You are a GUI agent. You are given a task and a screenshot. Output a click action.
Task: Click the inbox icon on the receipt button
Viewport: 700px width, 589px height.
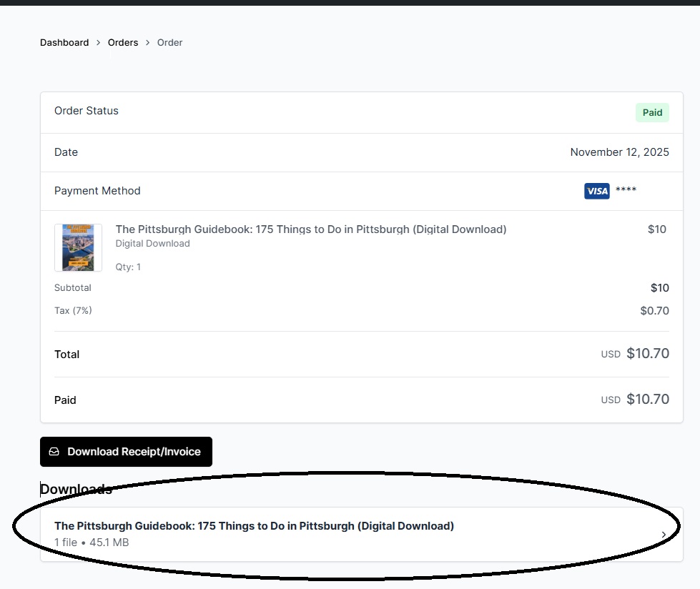[54, 452]
